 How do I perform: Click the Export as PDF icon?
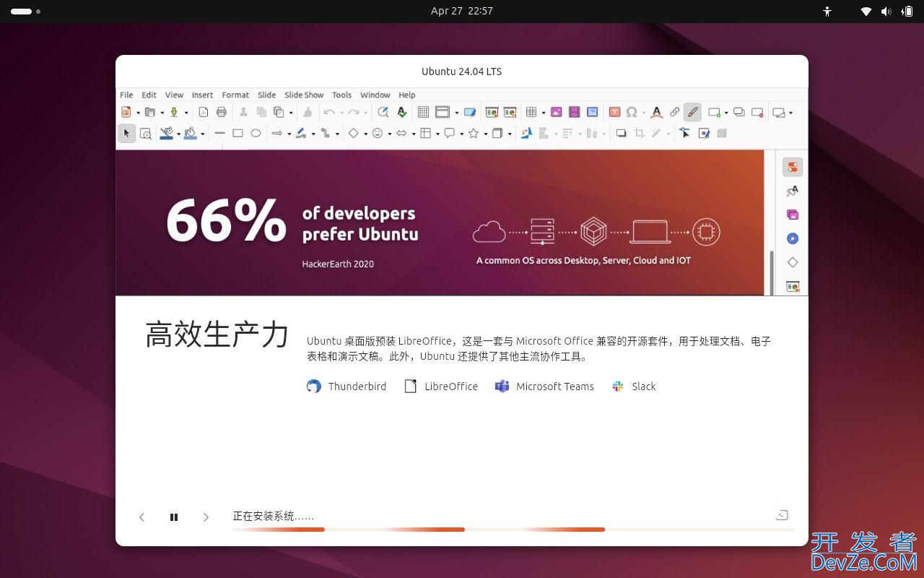204,112
